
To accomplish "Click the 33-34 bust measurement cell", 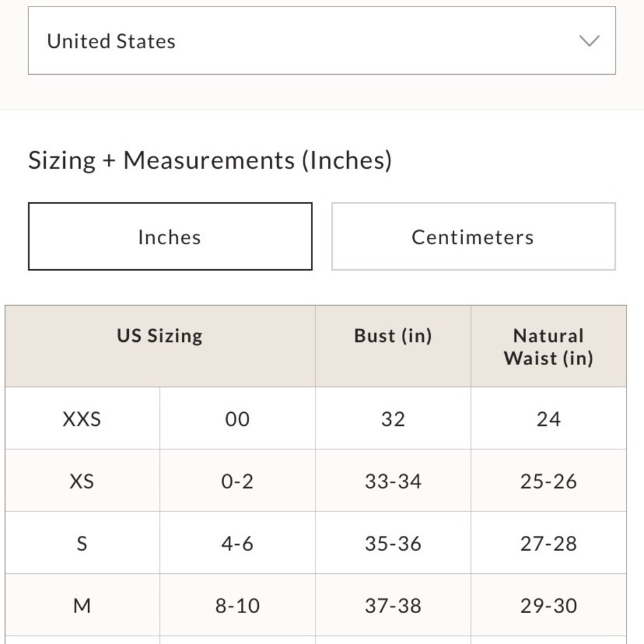I will pos(393,480).
